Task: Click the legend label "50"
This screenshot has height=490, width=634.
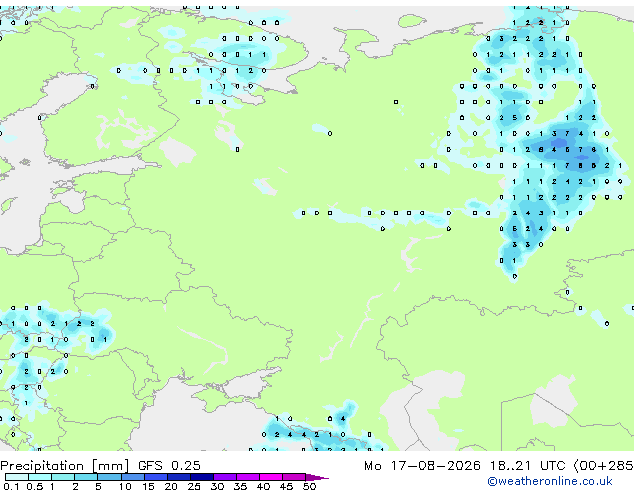Action: click(309, 486)
